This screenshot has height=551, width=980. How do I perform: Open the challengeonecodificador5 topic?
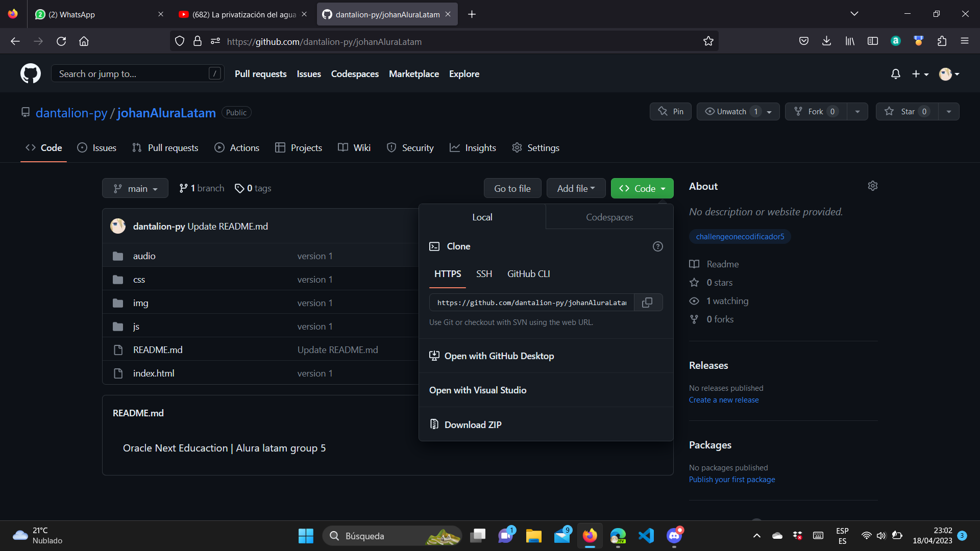tap(740, 237)
